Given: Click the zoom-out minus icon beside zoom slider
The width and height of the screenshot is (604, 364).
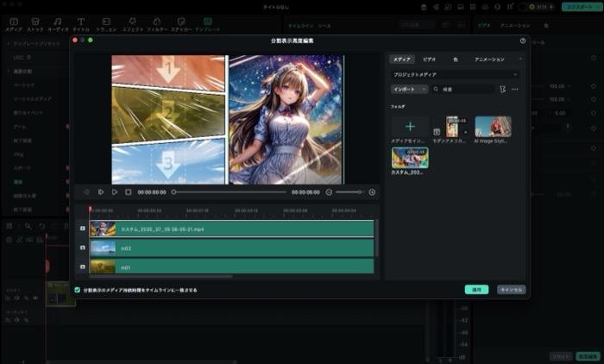Looking at the screenshot, I should click(x=329, y=191).
